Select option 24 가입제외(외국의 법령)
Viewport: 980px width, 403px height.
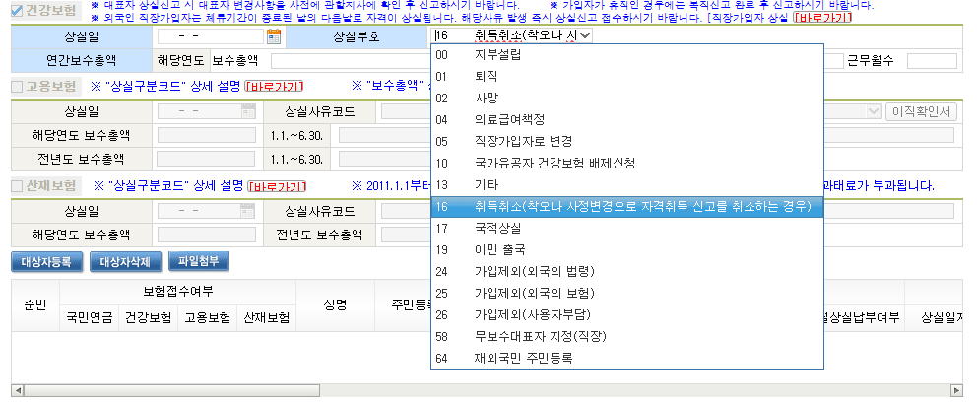tap(627, 272)
